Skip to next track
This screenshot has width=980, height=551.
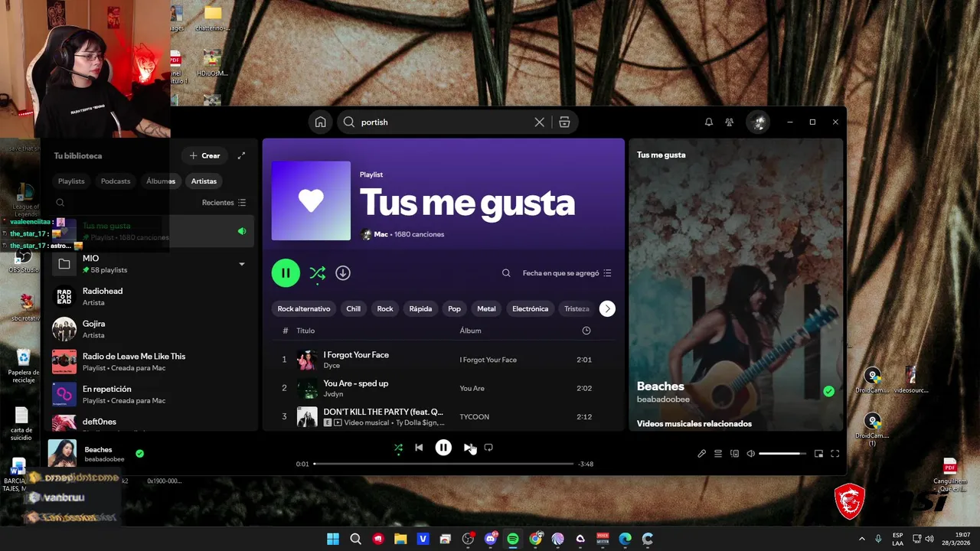pos(468,448)
